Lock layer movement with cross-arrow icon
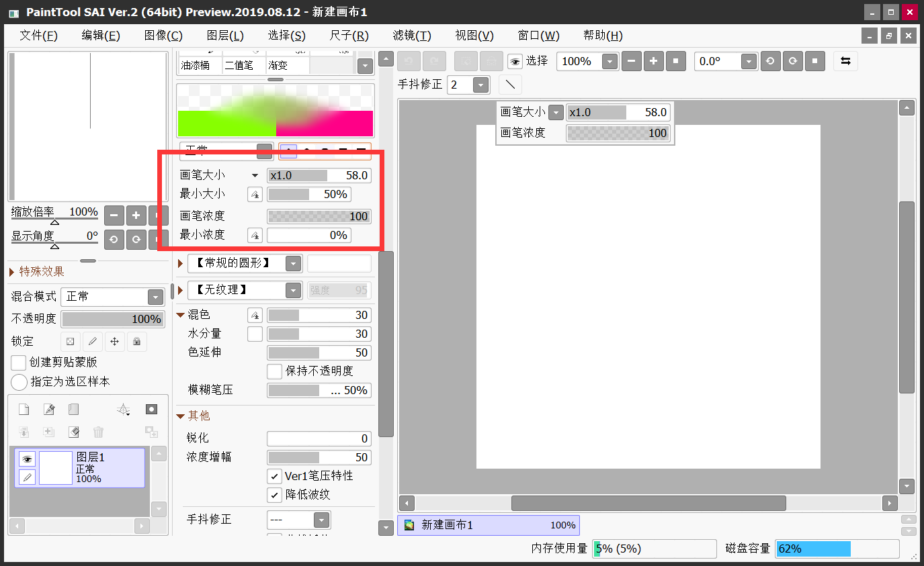 (114, 342)
